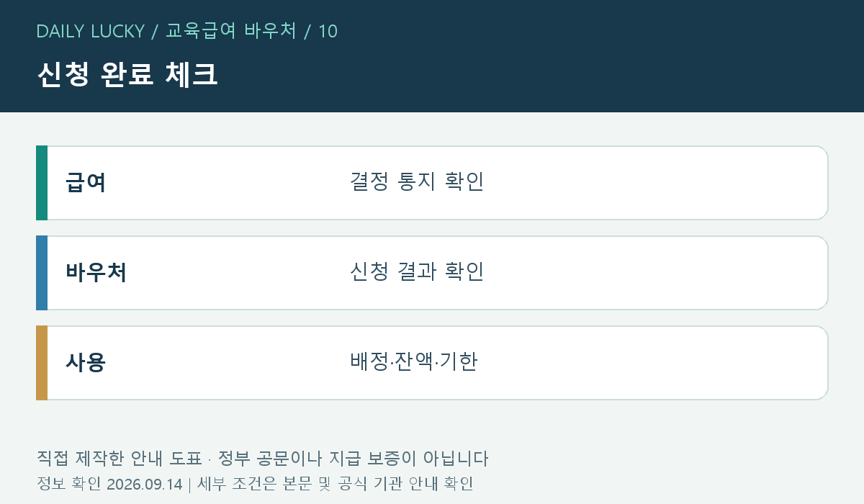The height and width of the screenshot is (504, 864).
Task: Select the 신청 결과 확인 text
Action: [417, 272]
